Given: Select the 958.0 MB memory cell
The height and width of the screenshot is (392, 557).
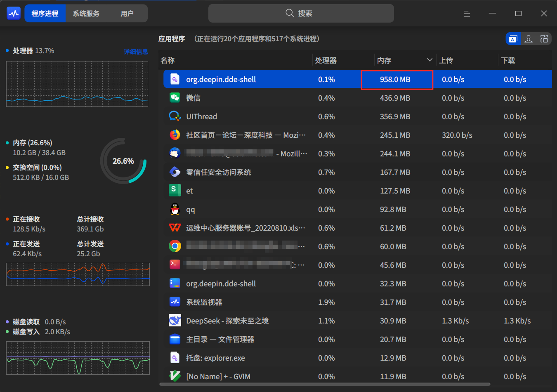Looking at the screenshot, I should click(x=397, y=80).
